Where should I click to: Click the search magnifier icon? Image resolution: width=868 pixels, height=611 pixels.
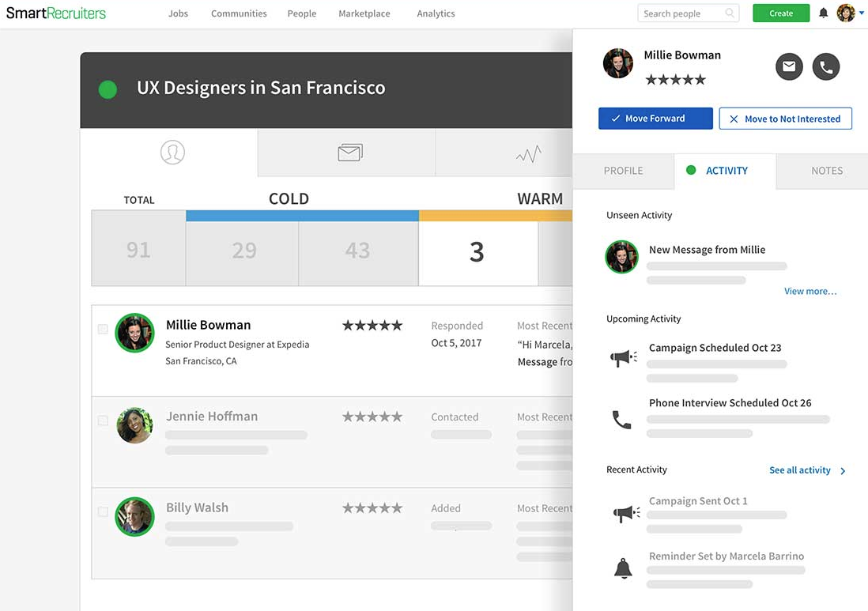click(730, 13)
